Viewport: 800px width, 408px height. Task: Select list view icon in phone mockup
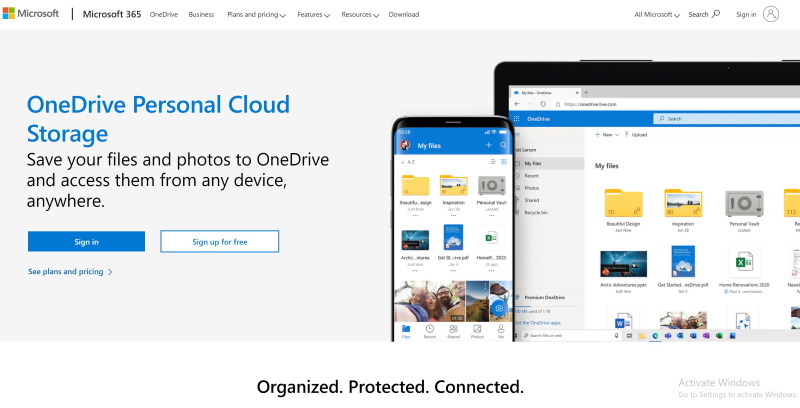coord(493,162)
